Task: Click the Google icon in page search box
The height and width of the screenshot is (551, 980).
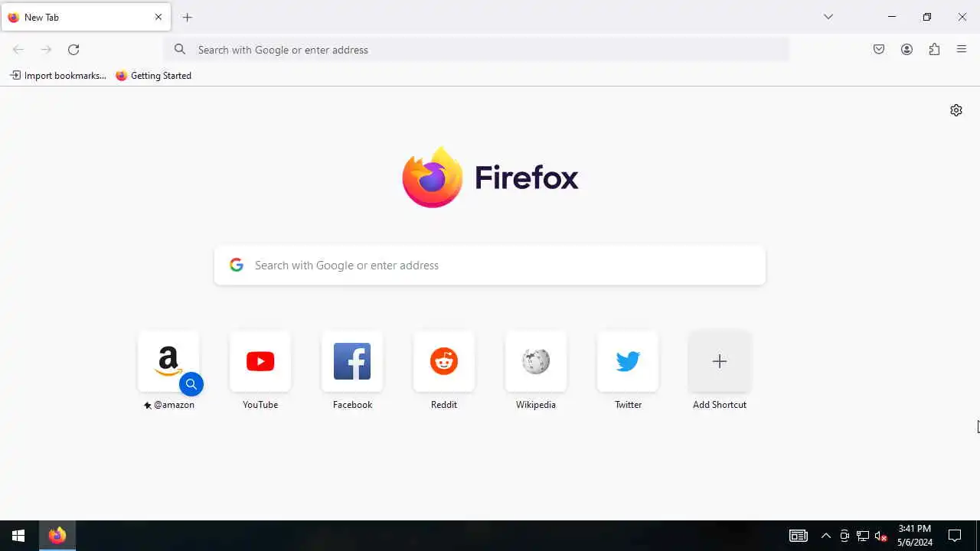Action: point(237,265)
